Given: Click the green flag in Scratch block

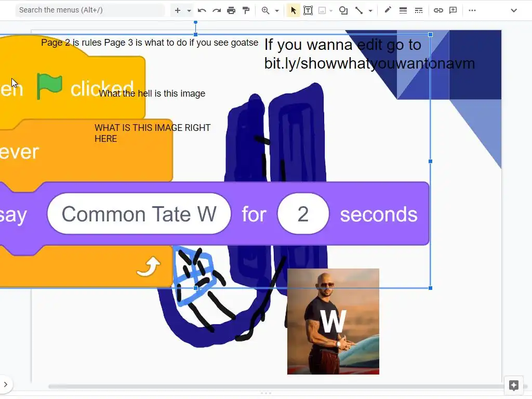Looking at the screenshot, I should point(49,86).
